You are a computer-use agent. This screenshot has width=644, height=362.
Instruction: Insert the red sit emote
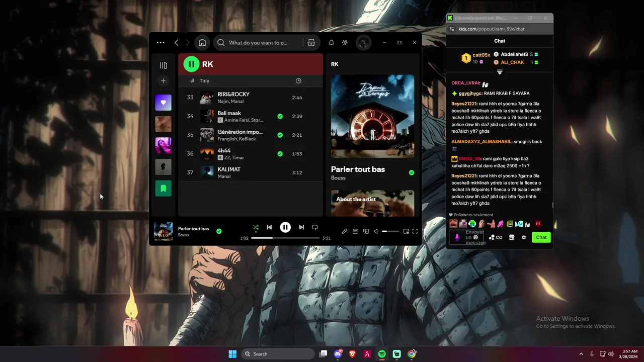point(538,224)
